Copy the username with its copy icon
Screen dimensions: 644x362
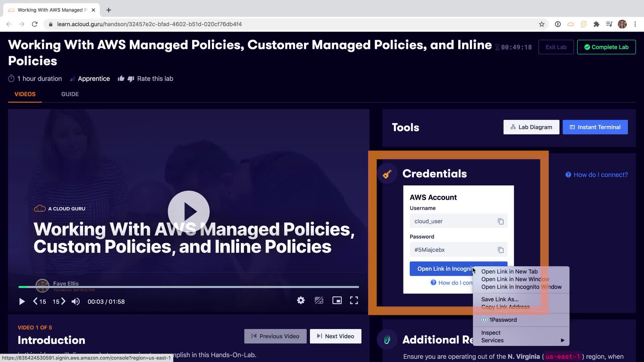tap(500, 222)
